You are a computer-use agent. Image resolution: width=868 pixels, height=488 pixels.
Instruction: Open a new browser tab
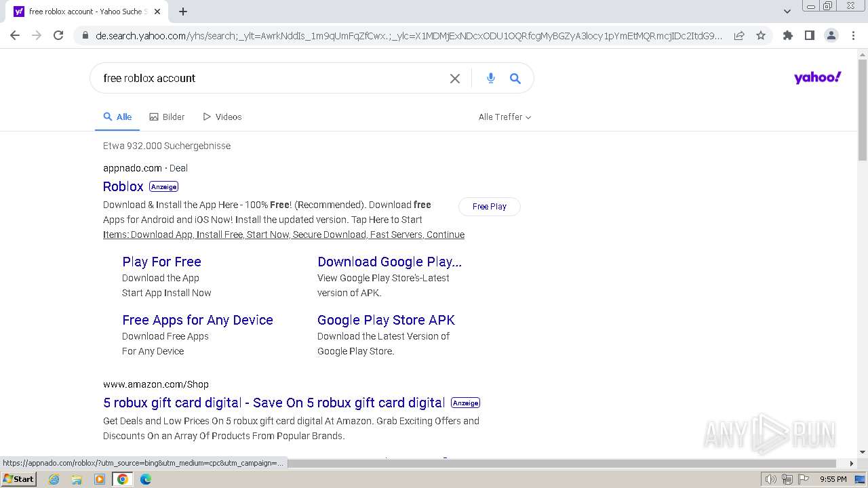[x=183, y=12]
